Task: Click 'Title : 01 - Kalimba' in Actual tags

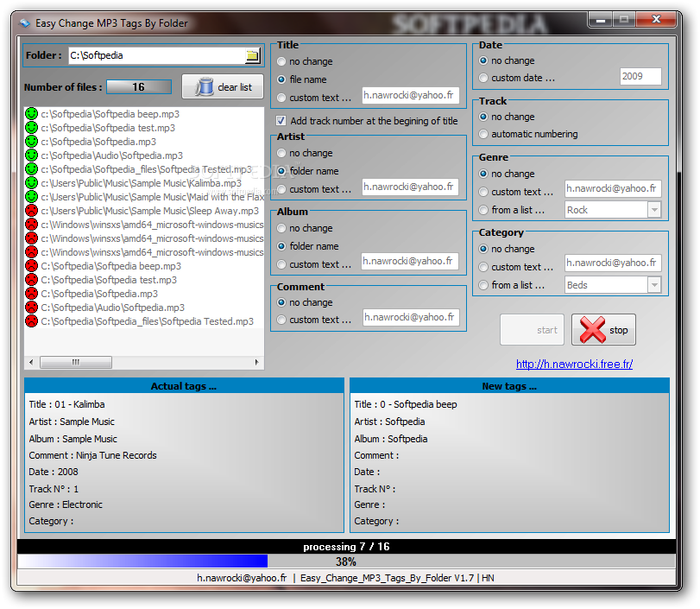Action: pos(67,404)
